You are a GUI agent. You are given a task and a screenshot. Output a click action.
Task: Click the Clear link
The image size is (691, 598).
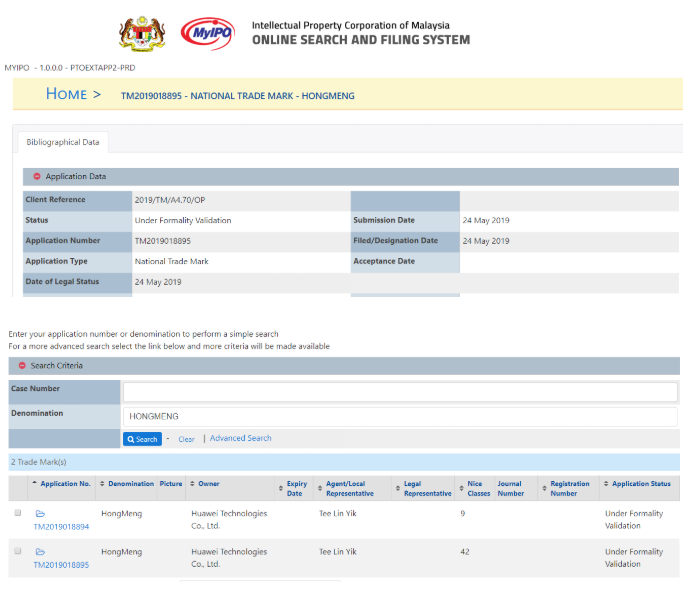186,439
